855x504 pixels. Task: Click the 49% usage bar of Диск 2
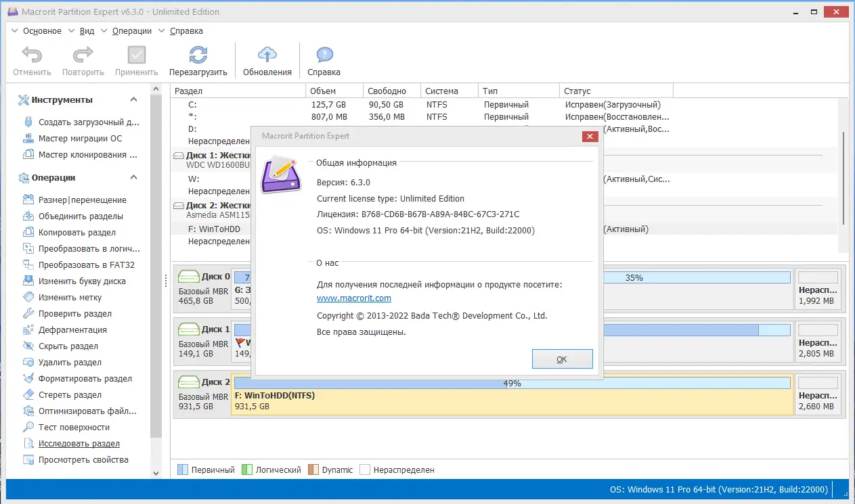tap(512, 383)
